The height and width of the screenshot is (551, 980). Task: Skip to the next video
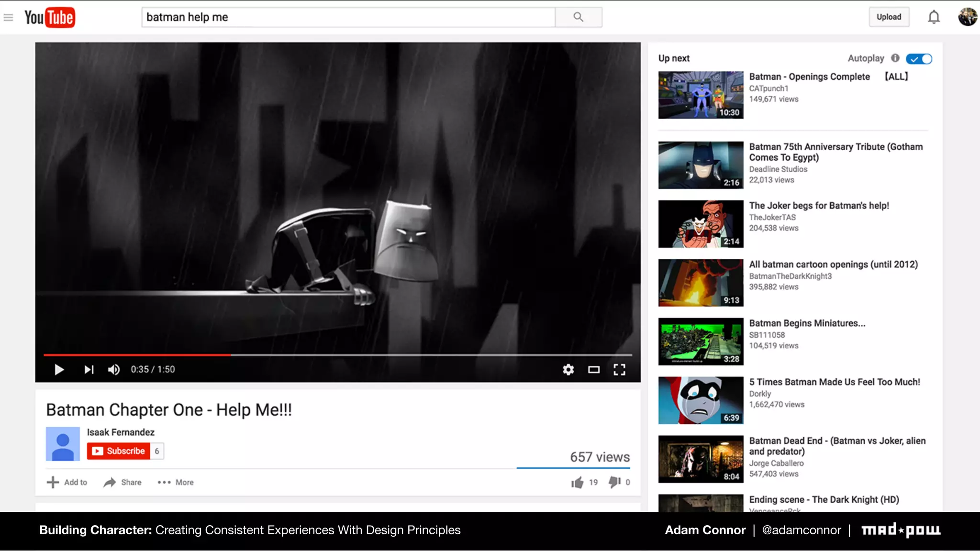(89, 370)
